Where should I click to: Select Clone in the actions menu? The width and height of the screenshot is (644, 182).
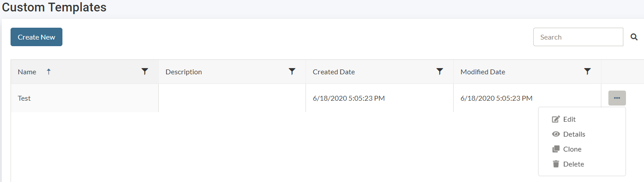tap(572, 149)
